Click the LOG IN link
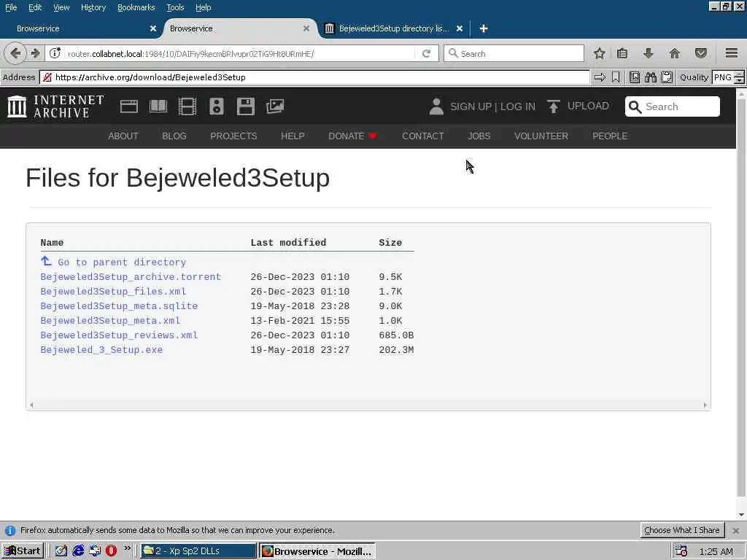Screen dimensions: 747x560 pos(518,106)
